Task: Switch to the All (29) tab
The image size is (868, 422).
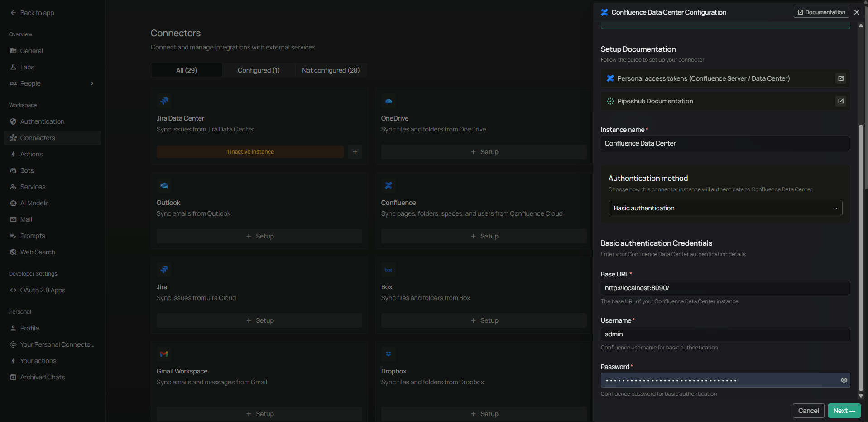Action: click(187, 70)
